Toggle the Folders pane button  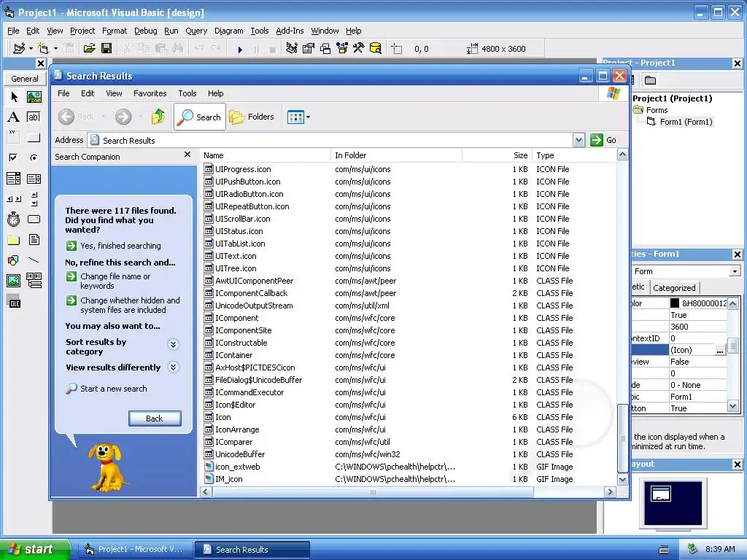click(252, 117)
